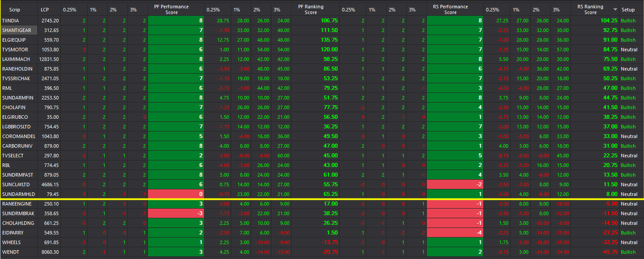Click LCP value 12831.50
This screenshot has height=259, width=644.
[x=50, y=59]
